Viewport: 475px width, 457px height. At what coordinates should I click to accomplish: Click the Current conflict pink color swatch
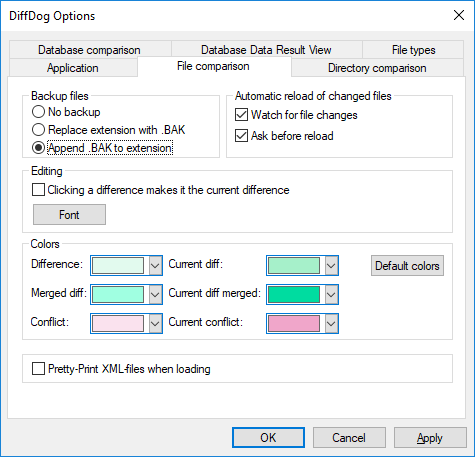point(294,323)
